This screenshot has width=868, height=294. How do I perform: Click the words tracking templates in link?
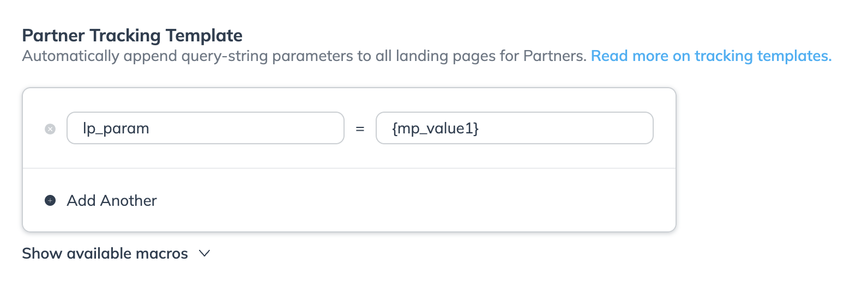763,56
